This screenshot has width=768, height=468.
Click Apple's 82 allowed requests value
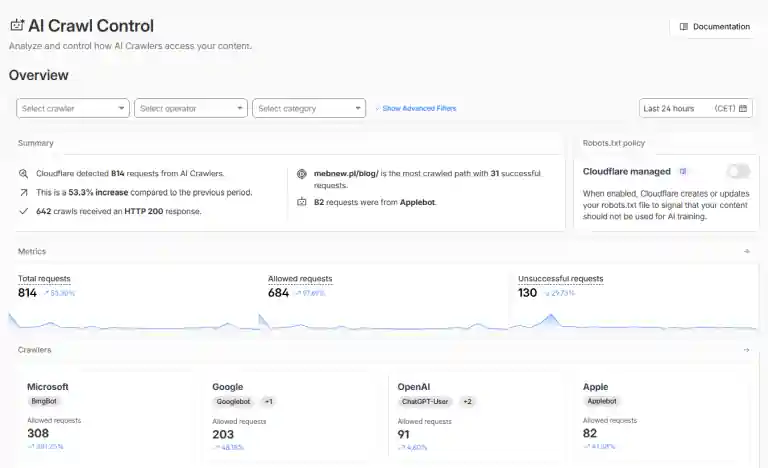pos(590,433)
